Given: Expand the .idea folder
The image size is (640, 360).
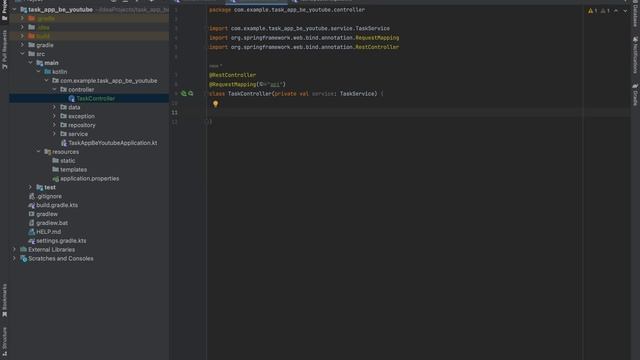Looking at the screenshot, I should 22,27.
